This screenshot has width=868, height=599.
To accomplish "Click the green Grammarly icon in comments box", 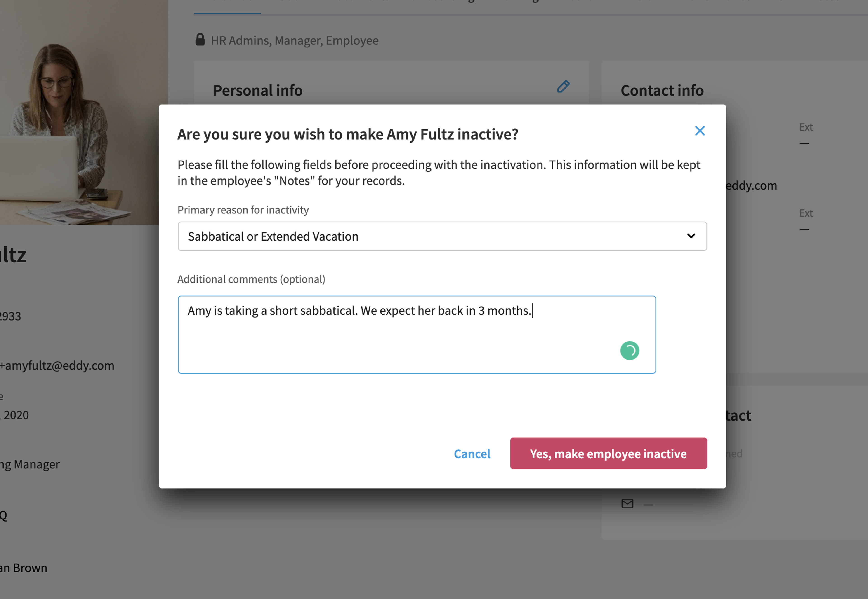I will pos(630,351).
